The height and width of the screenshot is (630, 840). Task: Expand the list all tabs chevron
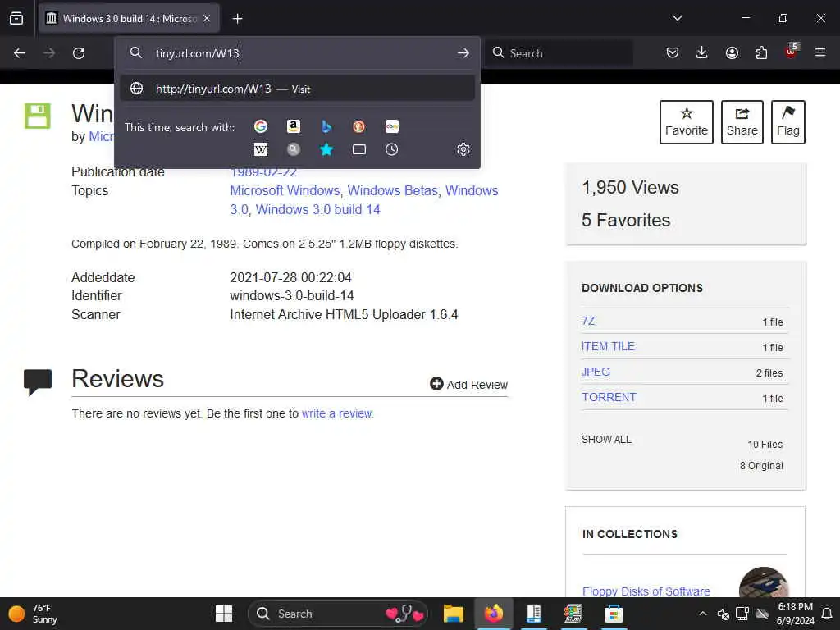(x=677, y=18)
